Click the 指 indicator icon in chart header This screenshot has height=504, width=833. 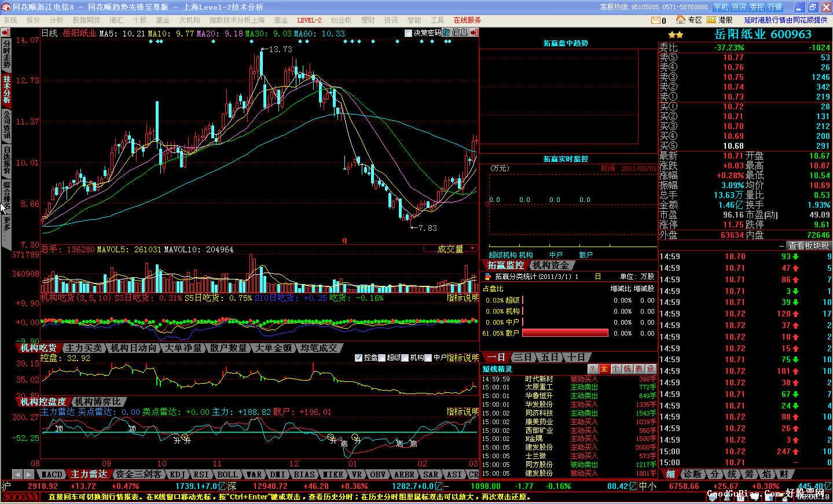pos(446,33)
